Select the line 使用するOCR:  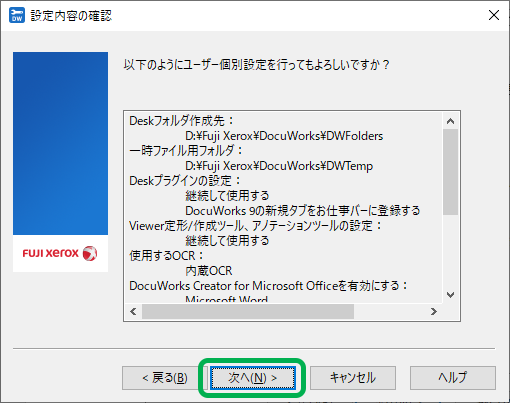(166, 256)
